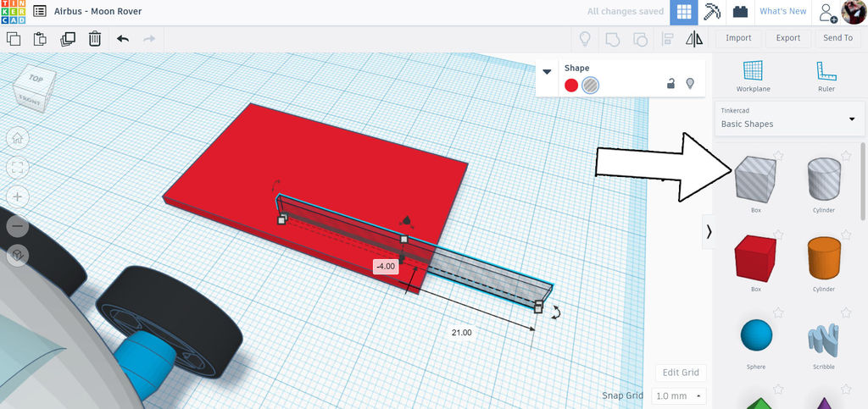The image size is (868, 409).
Task: Select the red solid Box shape
Action: [755, 258]
